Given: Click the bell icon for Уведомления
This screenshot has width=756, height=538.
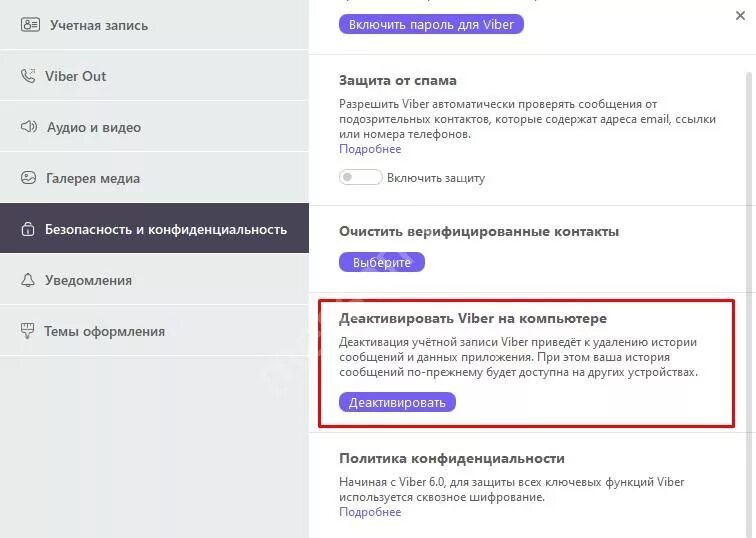Looking at the screenshot, I should [x=28, y=280].
